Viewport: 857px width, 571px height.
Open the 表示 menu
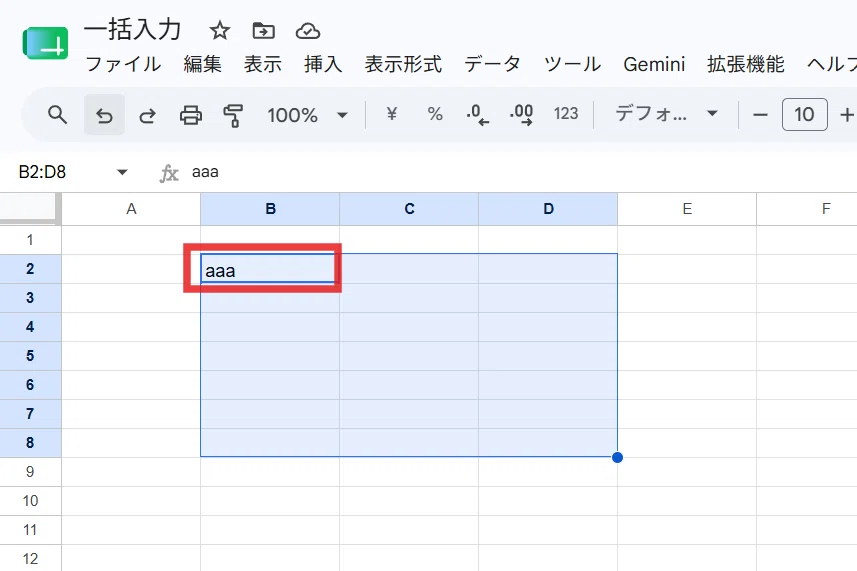point(263,64)
